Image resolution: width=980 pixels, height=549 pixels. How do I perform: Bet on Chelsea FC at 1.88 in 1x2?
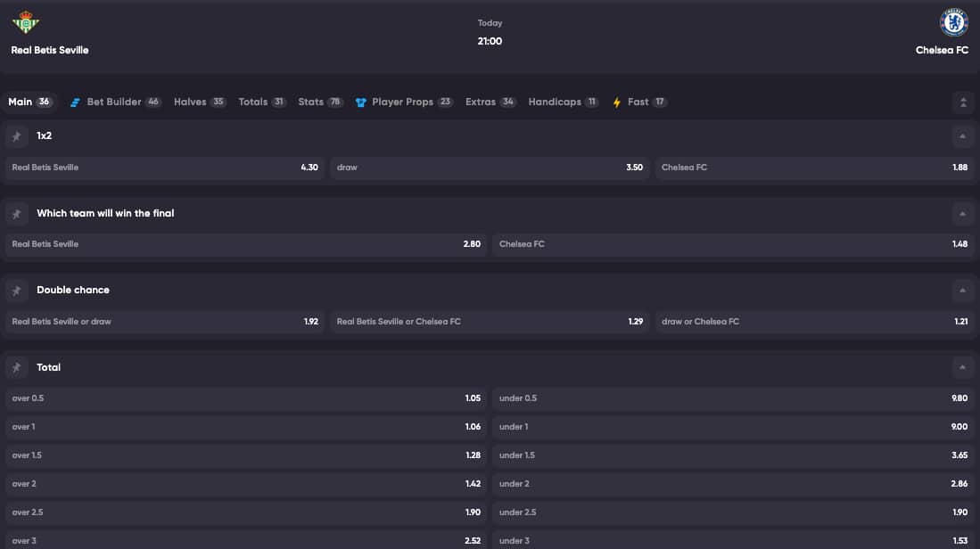[815, 168]
